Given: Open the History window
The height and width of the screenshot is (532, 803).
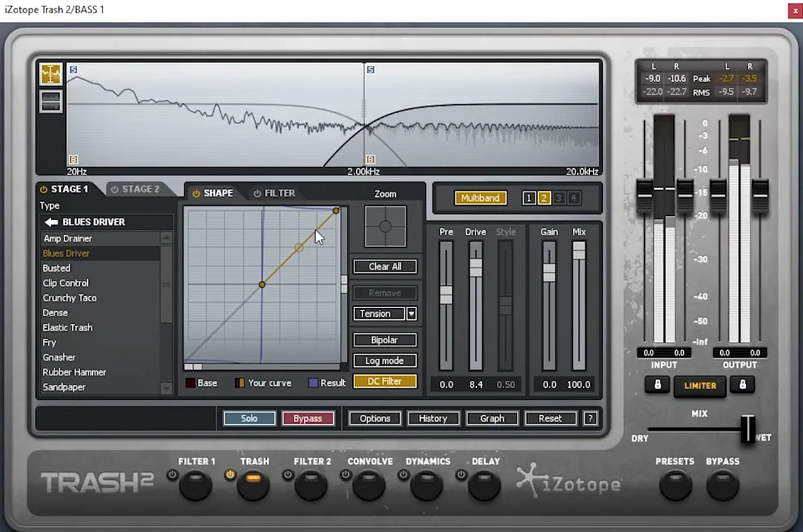Looking at the screenshot, I should coord(433,418).
